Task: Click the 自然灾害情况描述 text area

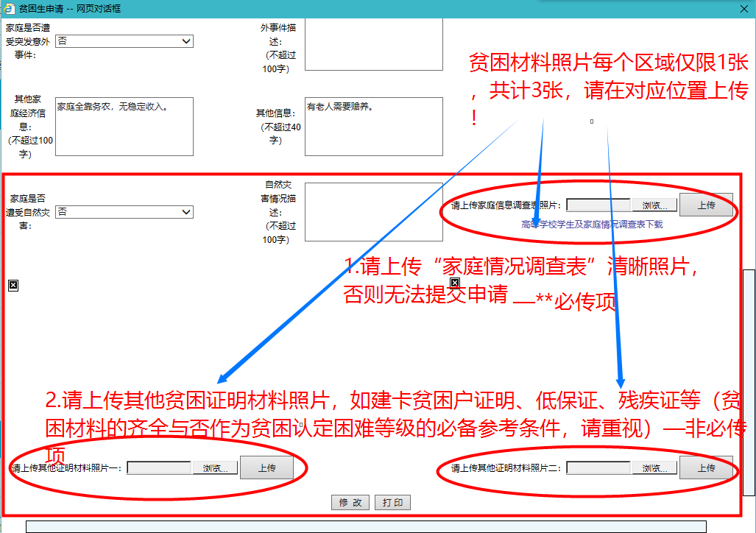Action: [x=373, y=212]
